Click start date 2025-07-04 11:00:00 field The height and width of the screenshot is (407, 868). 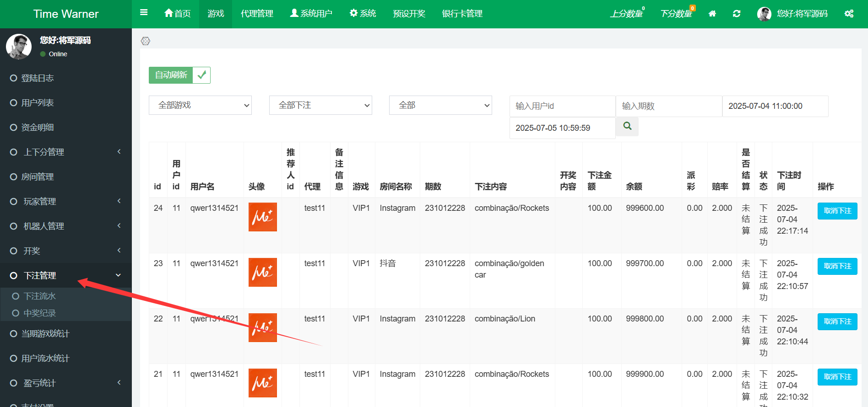[x=776, y=106]
